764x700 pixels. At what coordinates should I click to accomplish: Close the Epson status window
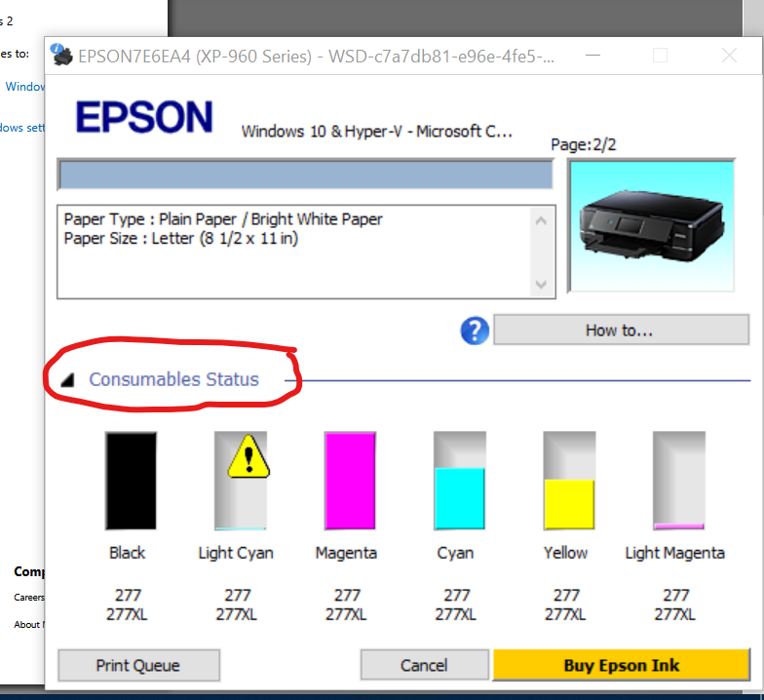coord(729,55)
